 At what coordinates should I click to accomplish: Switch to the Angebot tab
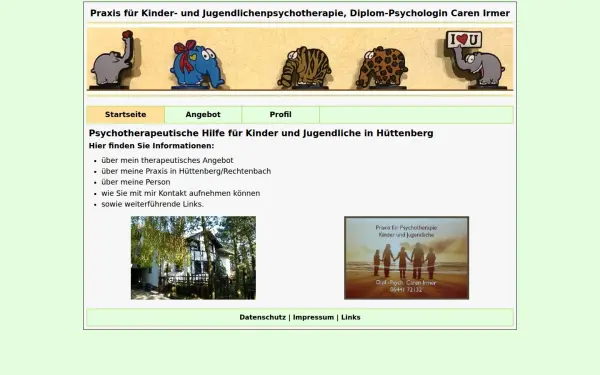(x=203, y=114)
